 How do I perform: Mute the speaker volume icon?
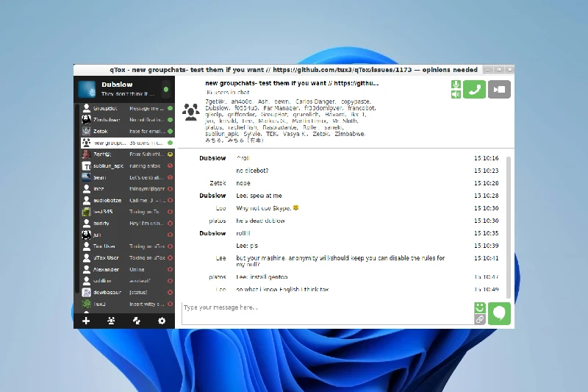coord(456,94)
